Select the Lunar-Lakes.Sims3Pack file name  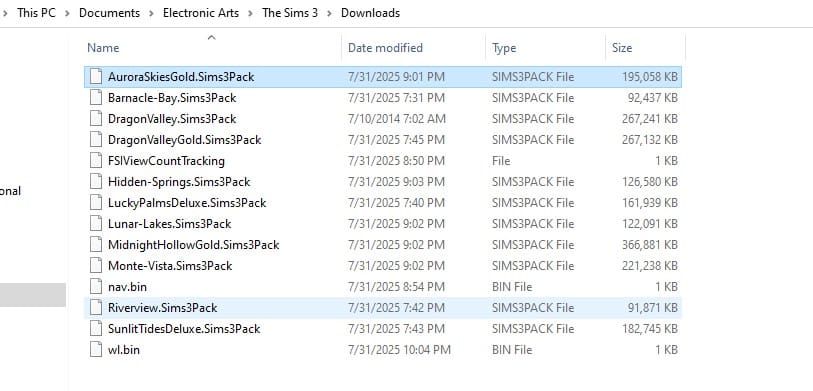[170, 224]
